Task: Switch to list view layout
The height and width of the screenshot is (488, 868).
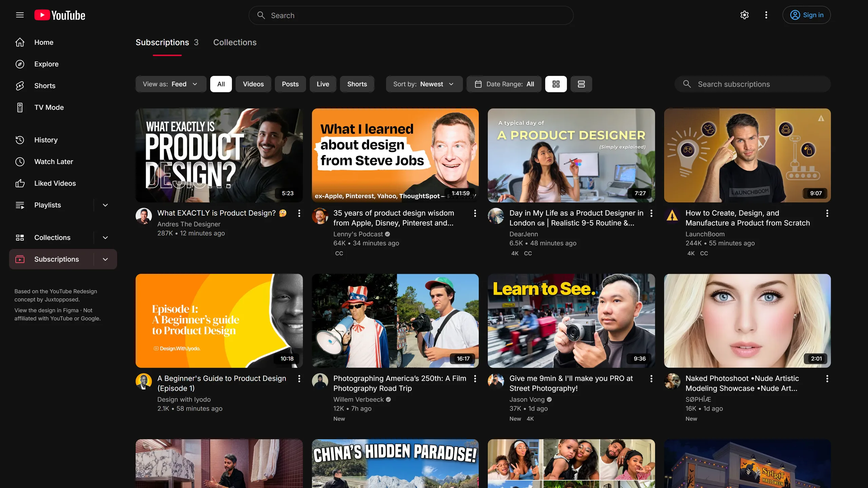Action: 581,84
